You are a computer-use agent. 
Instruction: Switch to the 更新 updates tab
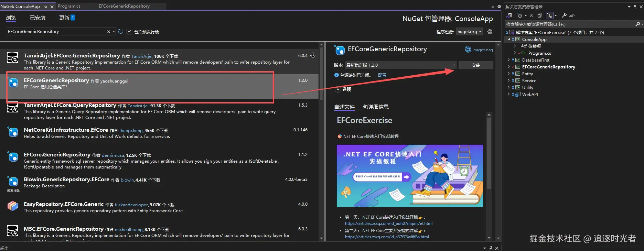pos(67,18)
